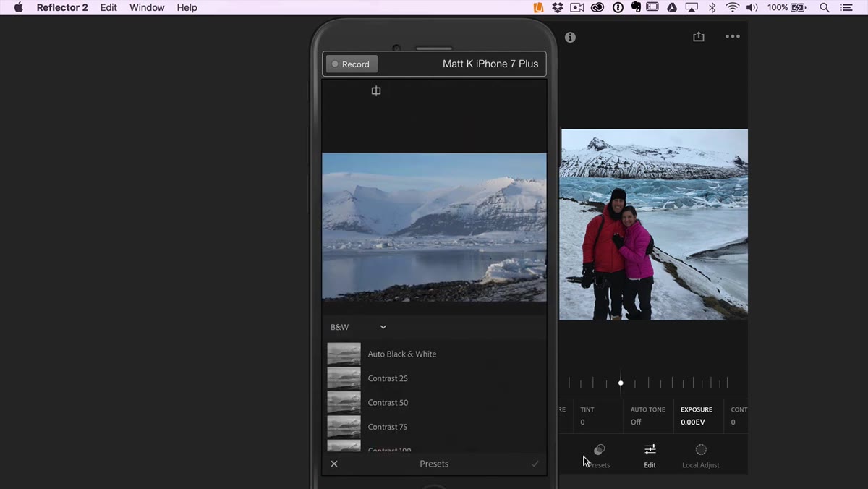The image size is (868, 489).
Task: Click the screen-frame icon right of Evernote
Action: click(652, 7)
